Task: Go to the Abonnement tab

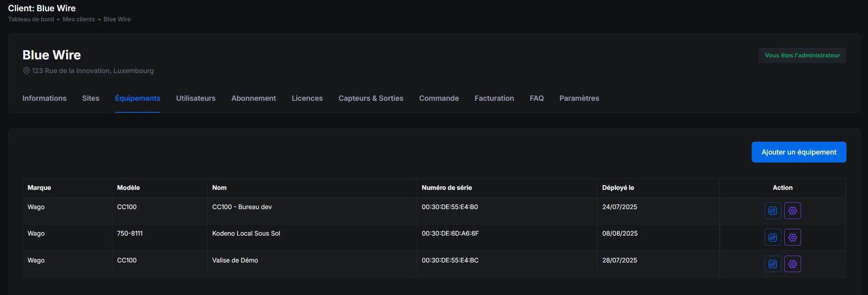Action: point(253,98)
